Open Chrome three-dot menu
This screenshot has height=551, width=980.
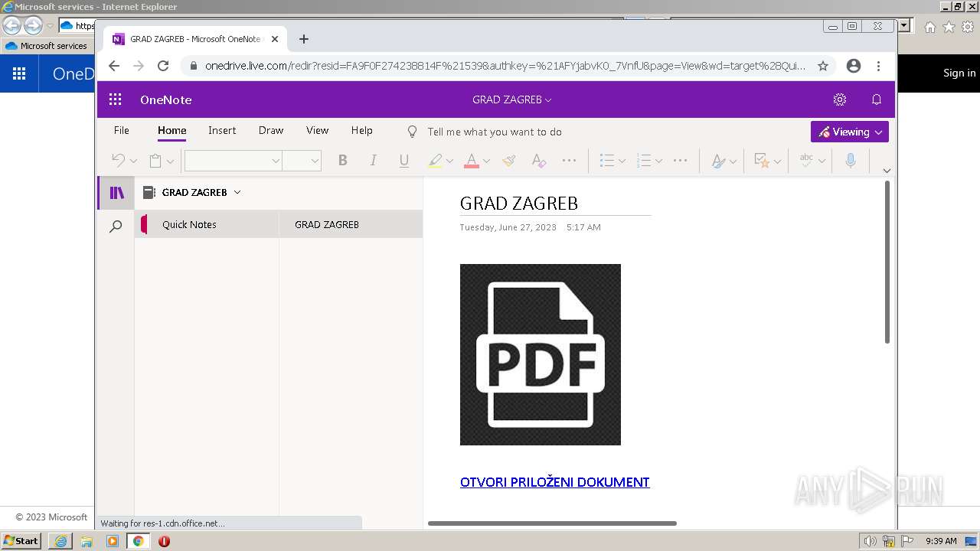click(x=878, y=66)
